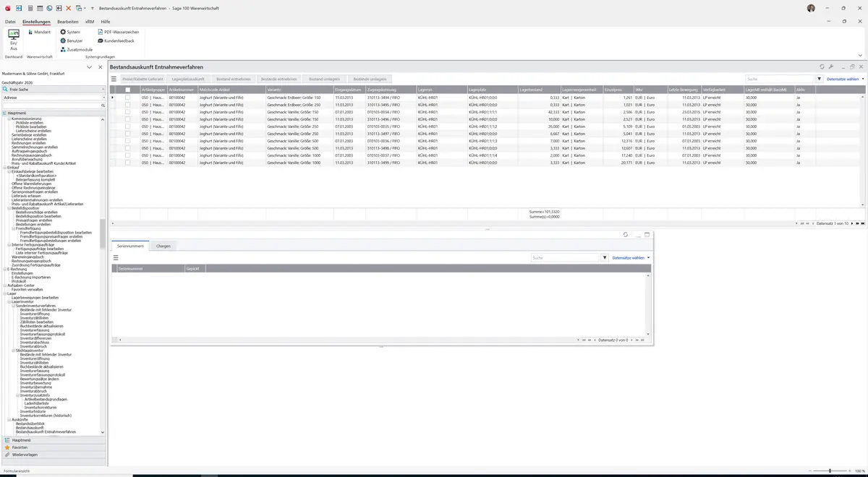Click the zoom slider in the status bar

coord(830,470)
